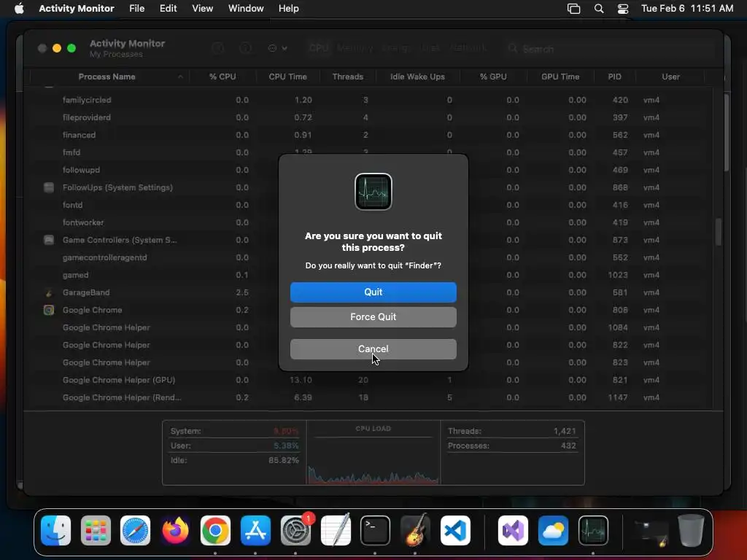
Task: Launch Safari from the Dock
Action: (x=135, y=530)
